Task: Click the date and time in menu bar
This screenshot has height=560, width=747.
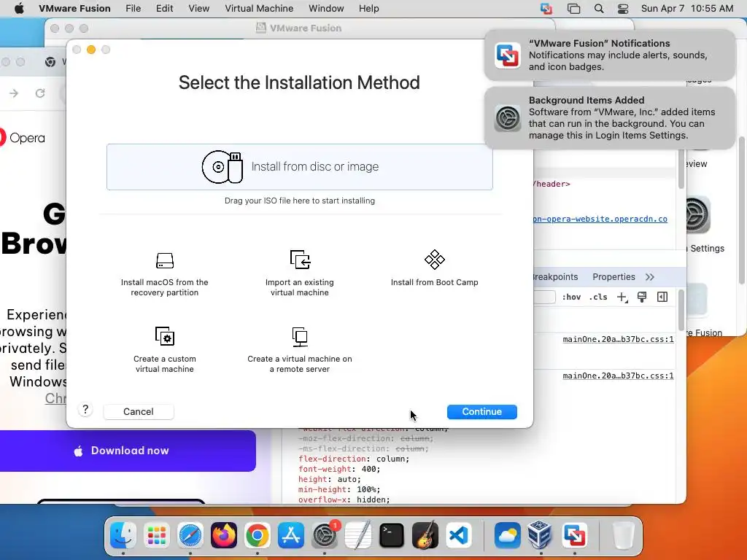Action: click(x=687, y=9)
